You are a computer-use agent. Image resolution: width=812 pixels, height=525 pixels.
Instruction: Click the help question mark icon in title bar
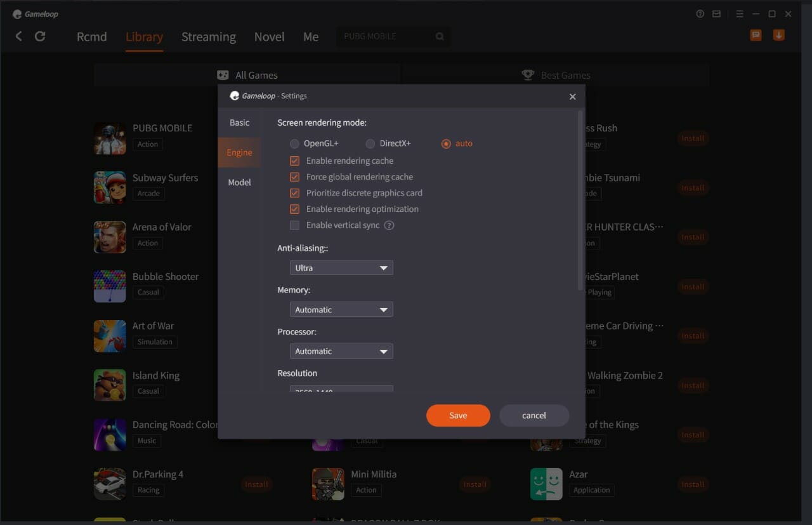(x=700, y=14)
